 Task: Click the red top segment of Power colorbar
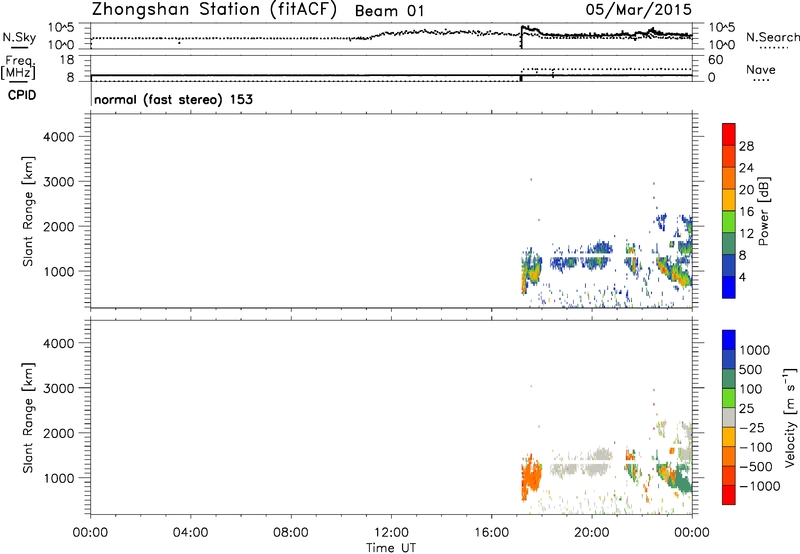(729, 134)
